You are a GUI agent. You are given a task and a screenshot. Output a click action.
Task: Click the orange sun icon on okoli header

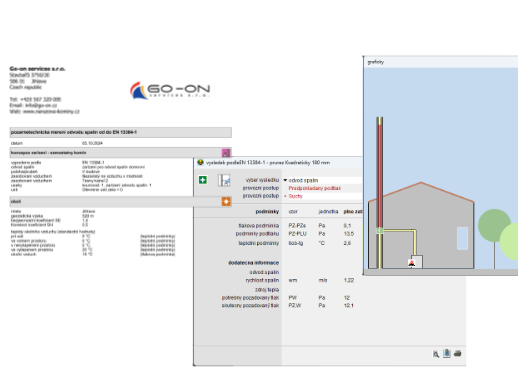click(x=226, y=201)
